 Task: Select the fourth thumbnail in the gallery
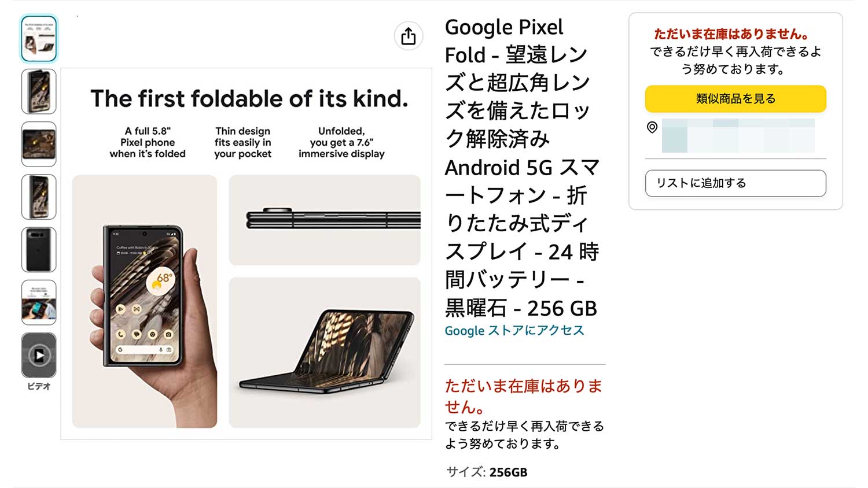tap(39, 197)
